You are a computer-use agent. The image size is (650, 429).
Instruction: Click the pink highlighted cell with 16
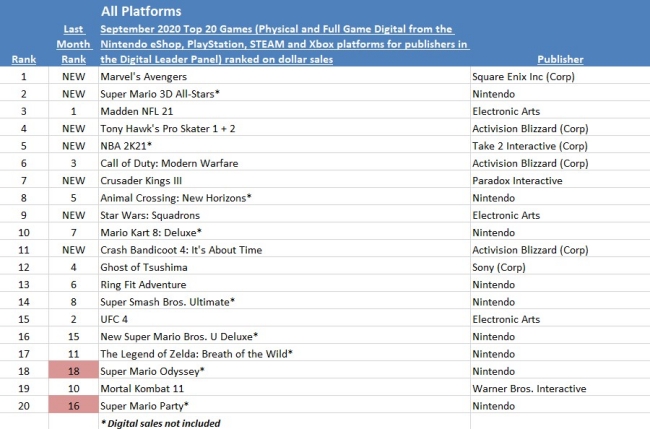pos(73,403)
